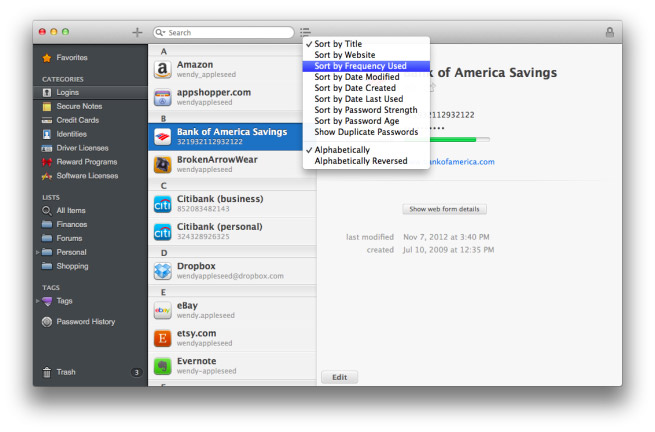
Task: Expand the Personal folder triangle
Action: 38,252
